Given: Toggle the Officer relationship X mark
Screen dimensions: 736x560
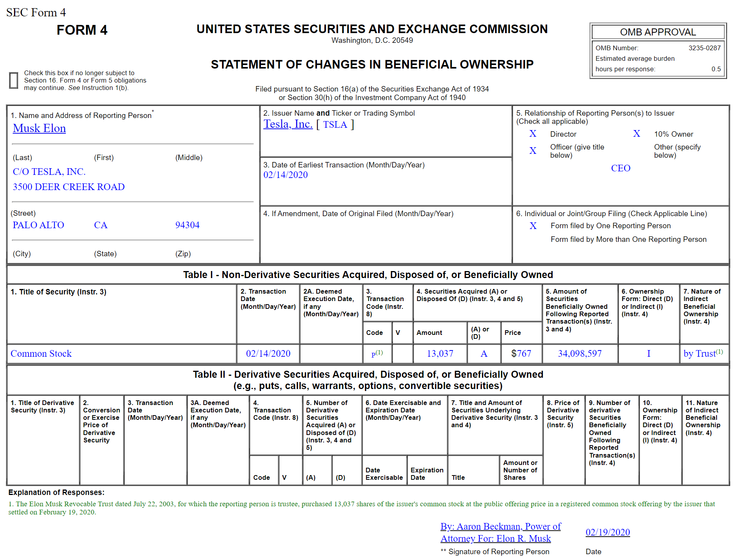Looking at the screenshot, I should (x=533, y=151).
